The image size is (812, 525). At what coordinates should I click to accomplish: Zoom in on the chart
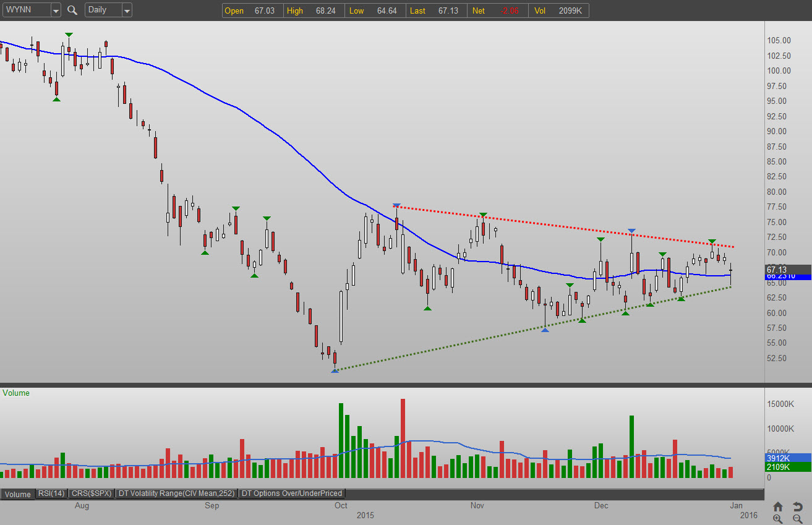tap(778, 519)
